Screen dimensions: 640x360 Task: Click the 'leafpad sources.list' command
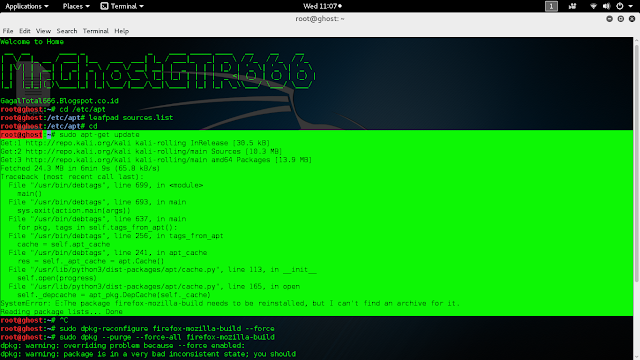(131, 118)
